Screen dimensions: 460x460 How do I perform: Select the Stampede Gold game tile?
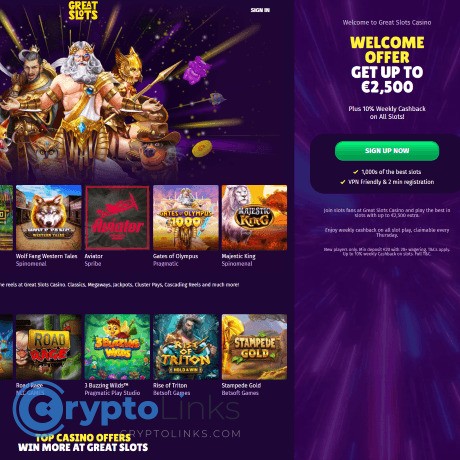pyautogui.click(x=254, y=347)
